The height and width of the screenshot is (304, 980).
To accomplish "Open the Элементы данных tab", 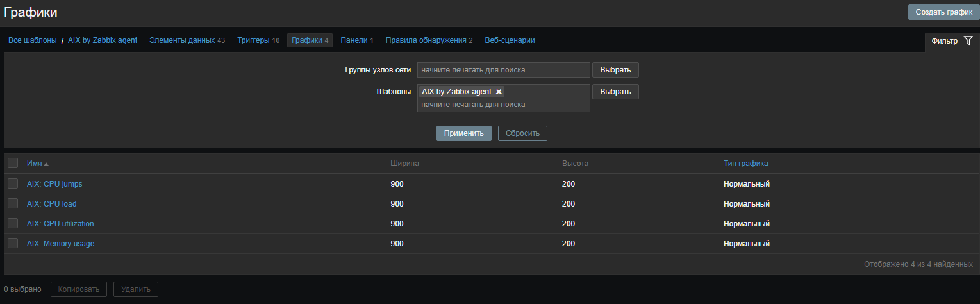I will [x=182, y=40].
